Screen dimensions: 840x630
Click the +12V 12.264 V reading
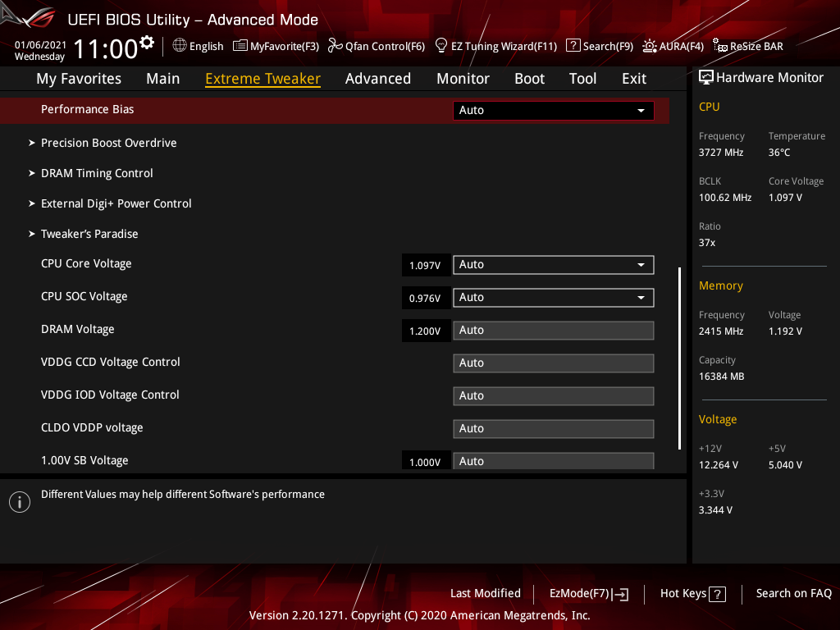click(x=718, y=465)
